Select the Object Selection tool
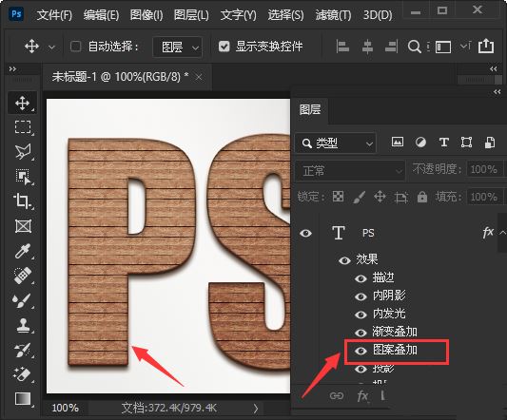 point(23,177)
